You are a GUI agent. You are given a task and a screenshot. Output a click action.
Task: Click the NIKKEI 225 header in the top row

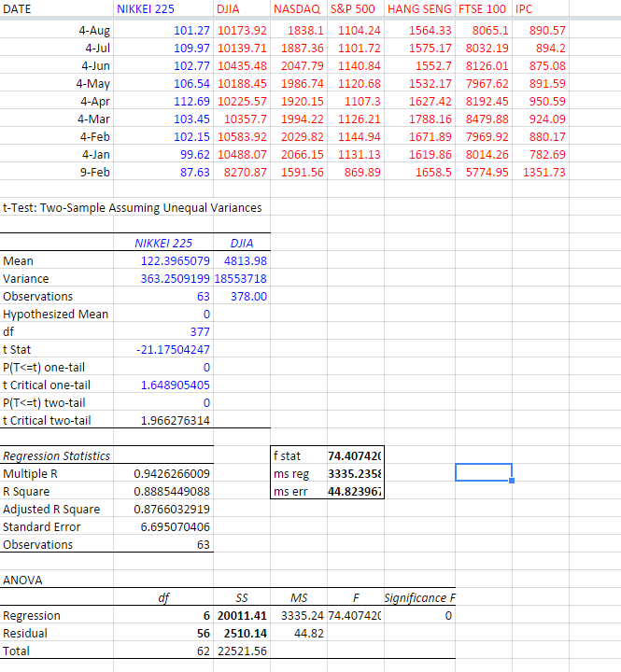tap(146, 8)
